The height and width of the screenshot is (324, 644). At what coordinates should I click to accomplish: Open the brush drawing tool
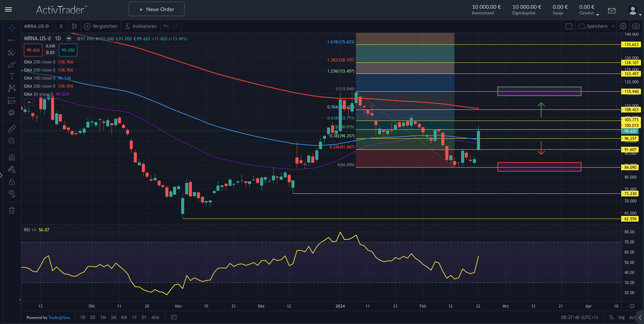coord(12,64)
